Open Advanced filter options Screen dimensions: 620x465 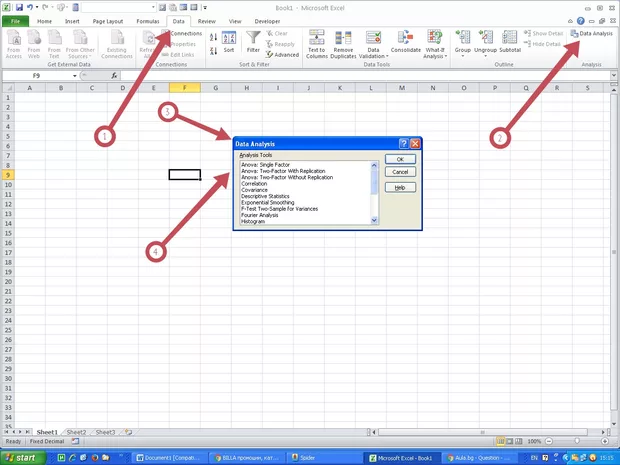(x=282, y=55)
